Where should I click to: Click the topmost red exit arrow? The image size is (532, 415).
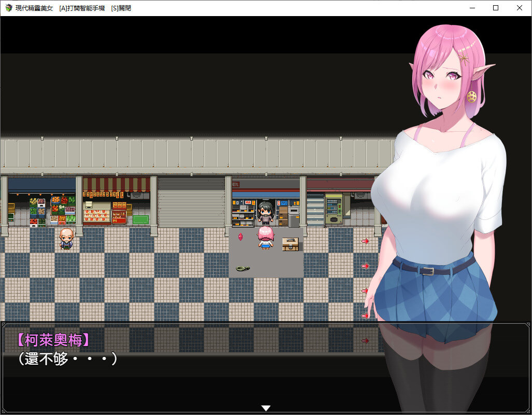[x=365, y=241]
